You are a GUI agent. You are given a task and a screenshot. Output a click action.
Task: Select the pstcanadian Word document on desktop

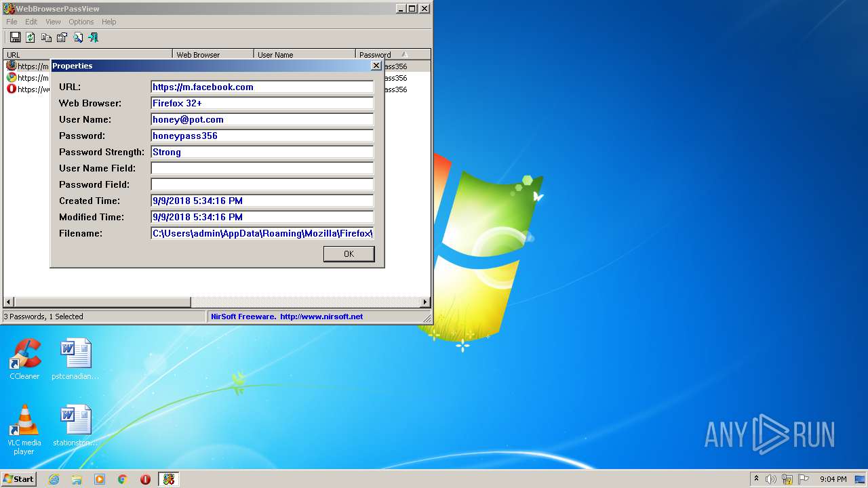75,359
